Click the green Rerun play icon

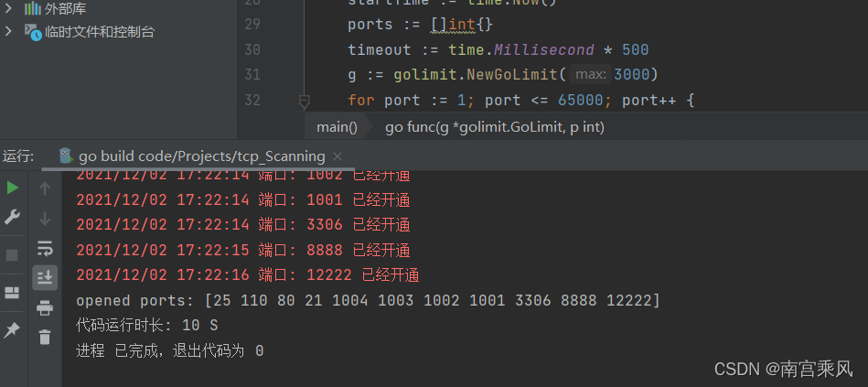(12, 188)
